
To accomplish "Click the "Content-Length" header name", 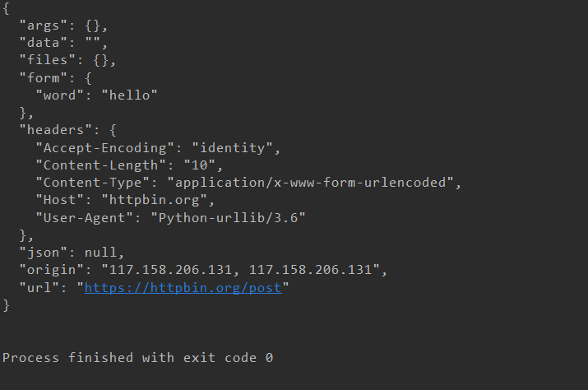I will 101,165.
